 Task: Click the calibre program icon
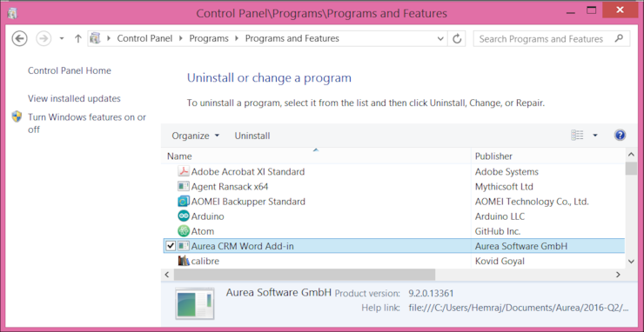(183, 261)
